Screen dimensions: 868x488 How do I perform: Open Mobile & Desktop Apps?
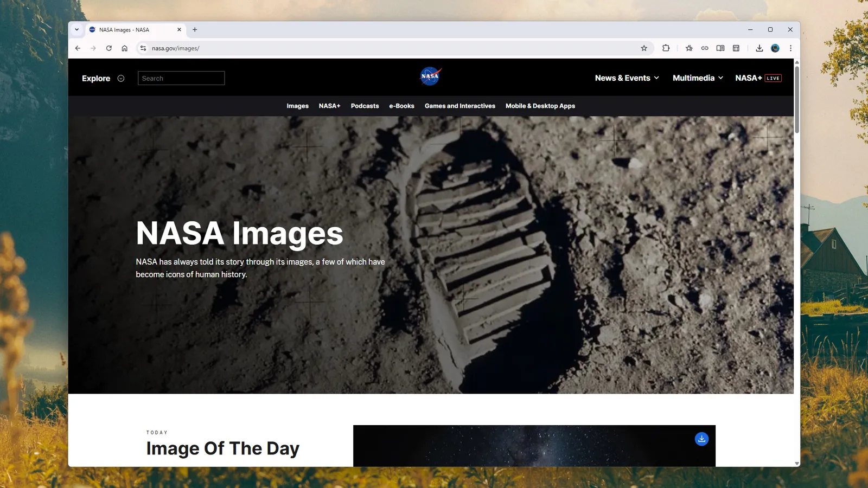[540, 106]
